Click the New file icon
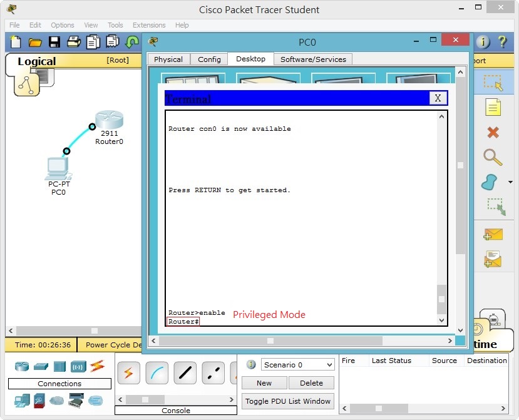Image resolution: width=519 pixels, height=420 pixels. tap(15, 42)
